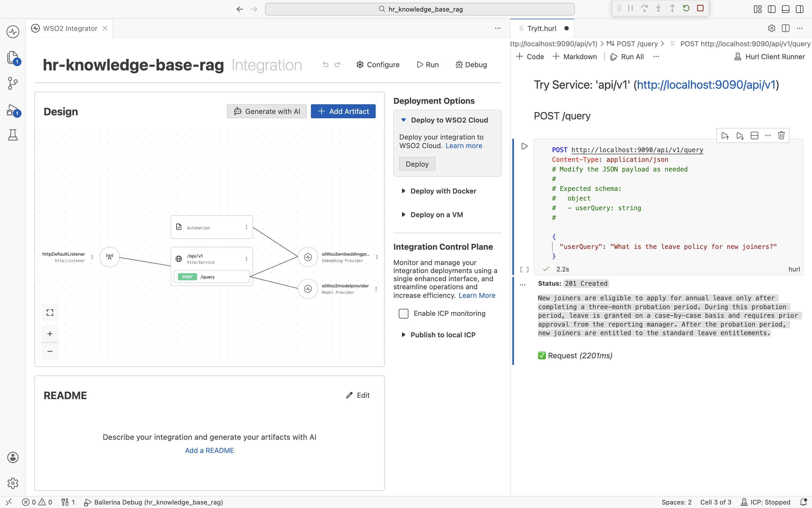This screenshot has height=508, width=812.
Task: Open Automation node options menu
Action: [x=246, y=227]
